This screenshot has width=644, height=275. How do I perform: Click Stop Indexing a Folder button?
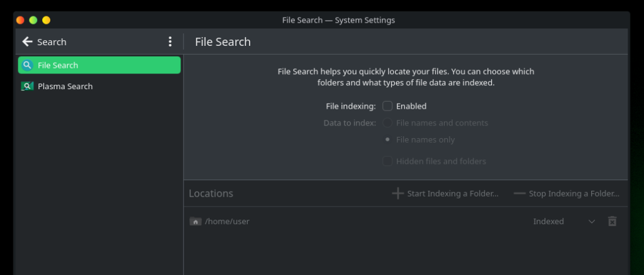pos(567,193)
